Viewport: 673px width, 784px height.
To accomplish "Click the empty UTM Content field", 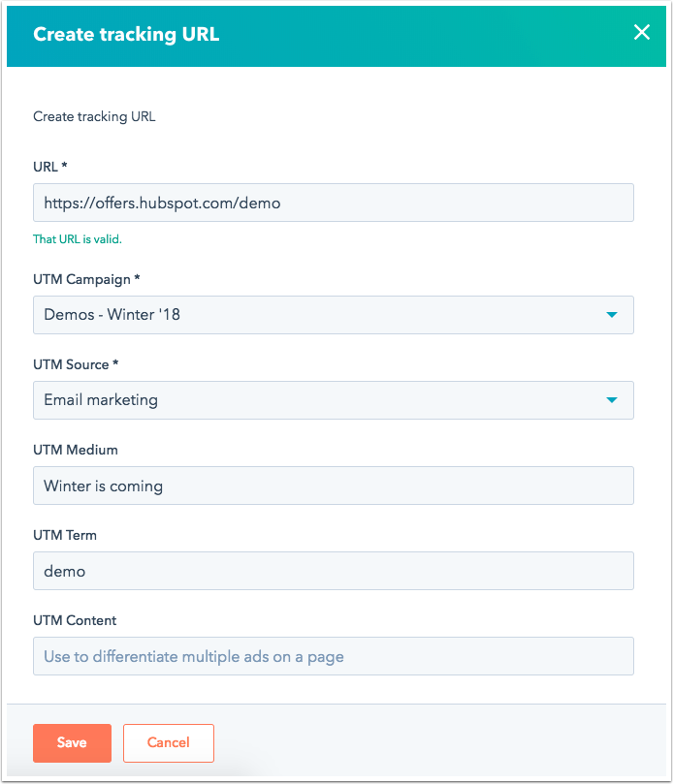I will pyautogui.click(x=333, y=656).
